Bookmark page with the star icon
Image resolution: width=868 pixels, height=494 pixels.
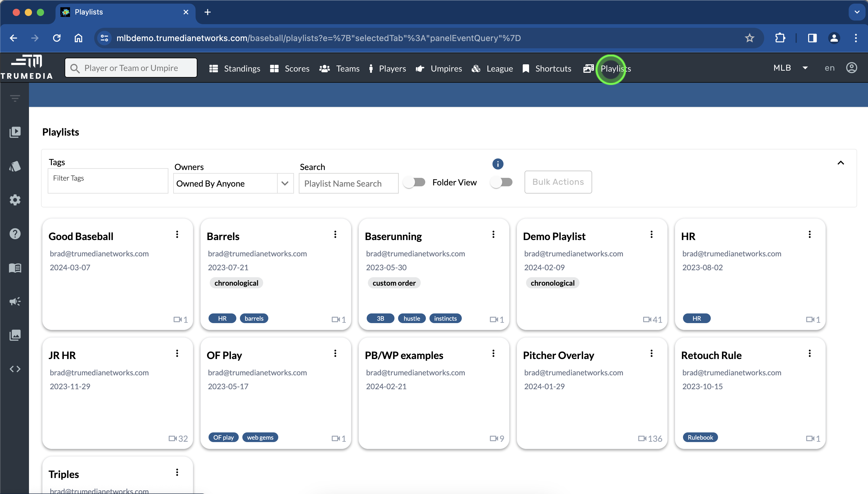coord(749,38)
